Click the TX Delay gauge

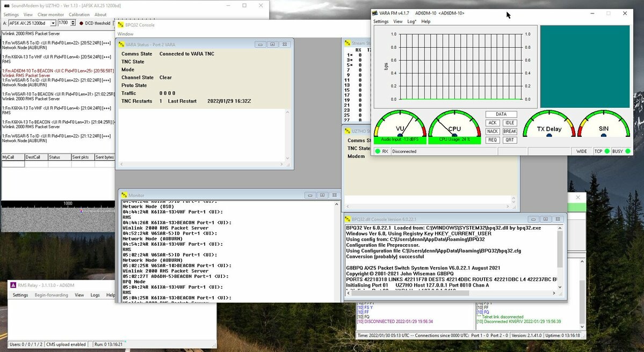point(549,123)
